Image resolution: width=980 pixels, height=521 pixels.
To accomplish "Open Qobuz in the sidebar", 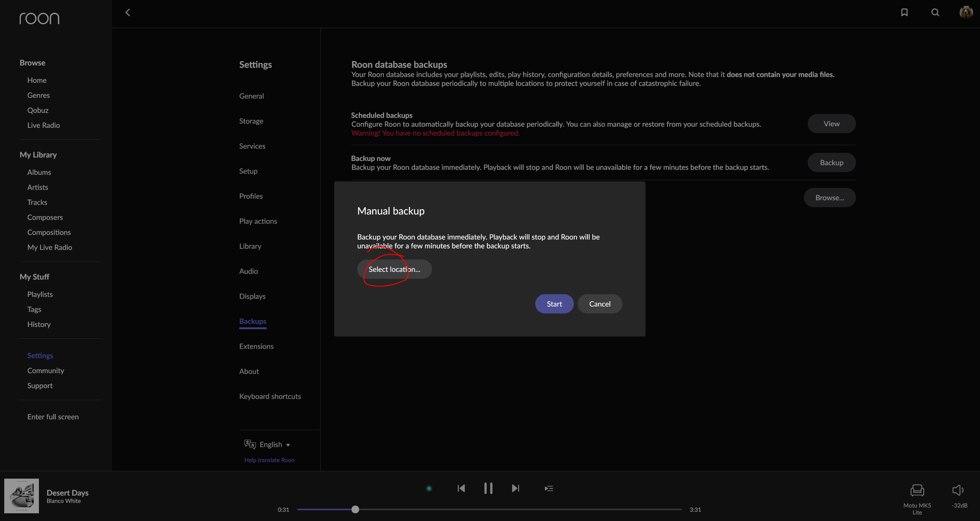I will 38,110.
